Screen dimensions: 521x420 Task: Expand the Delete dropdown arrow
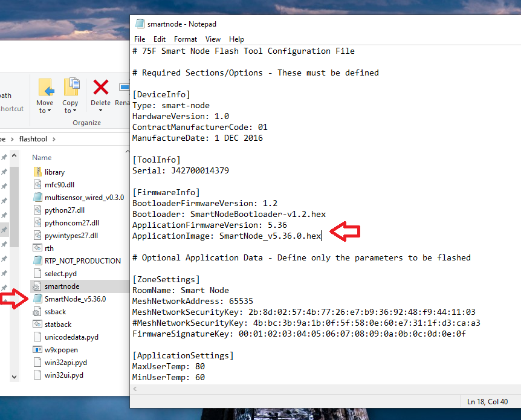click(x=100, y=111)
